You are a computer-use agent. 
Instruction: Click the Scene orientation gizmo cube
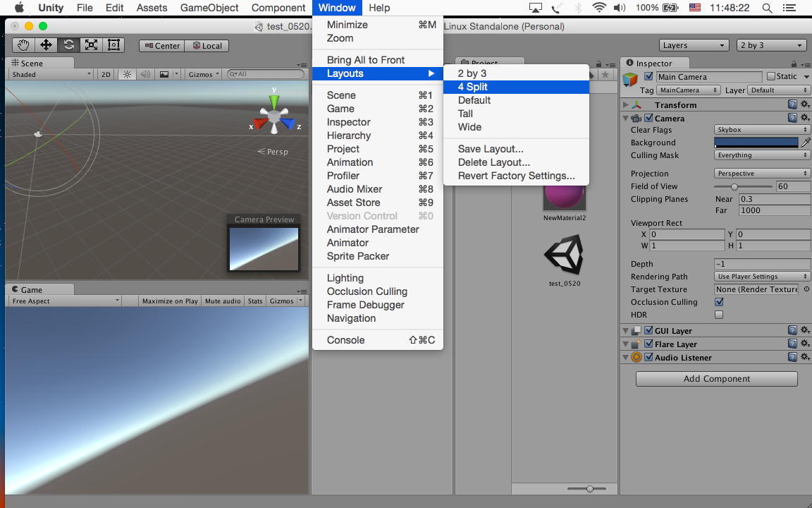click(x=274, y=116)
